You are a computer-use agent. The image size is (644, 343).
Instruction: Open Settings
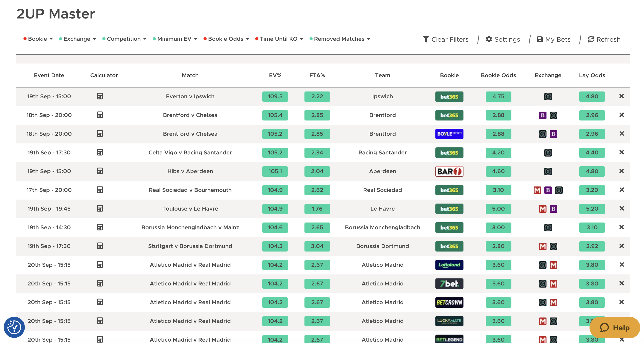[x=503, y=39]
